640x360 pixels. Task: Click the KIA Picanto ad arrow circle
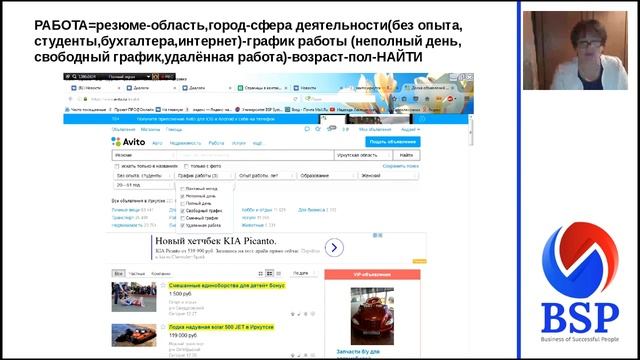click(334, 247)
